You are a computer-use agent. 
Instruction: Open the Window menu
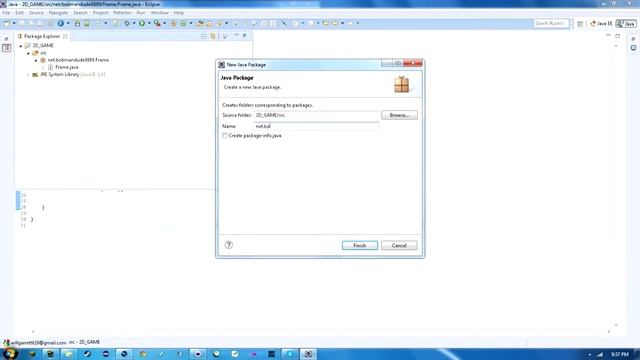point(160,13)
